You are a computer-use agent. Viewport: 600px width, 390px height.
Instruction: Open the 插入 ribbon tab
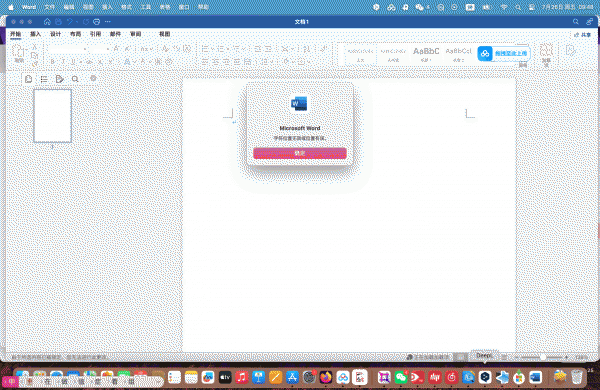tap(35, 34)
